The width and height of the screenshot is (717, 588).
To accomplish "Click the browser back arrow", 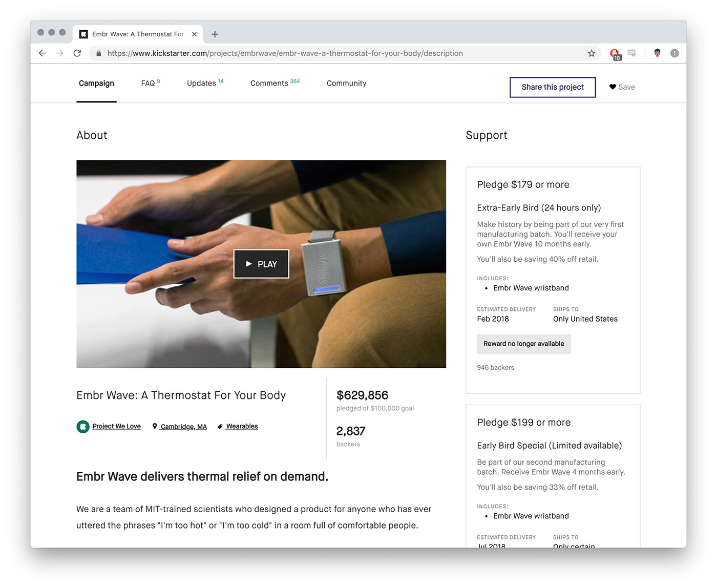I will (43, 53).
